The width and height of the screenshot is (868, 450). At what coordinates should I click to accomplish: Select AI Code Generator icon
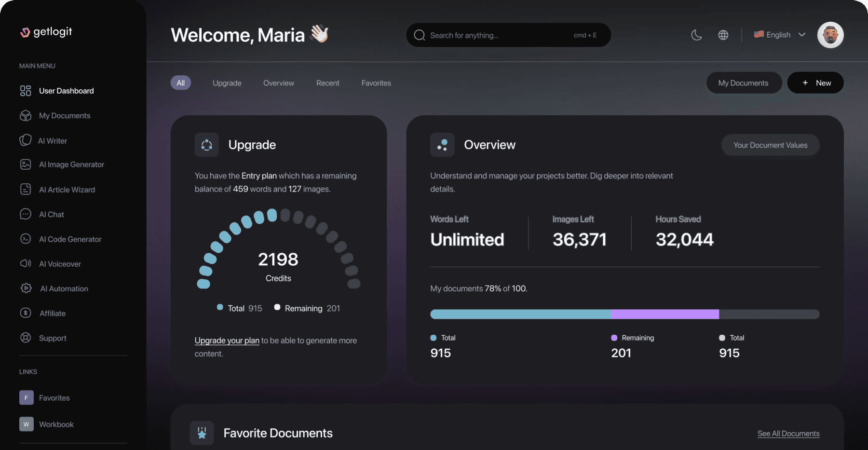26,239
